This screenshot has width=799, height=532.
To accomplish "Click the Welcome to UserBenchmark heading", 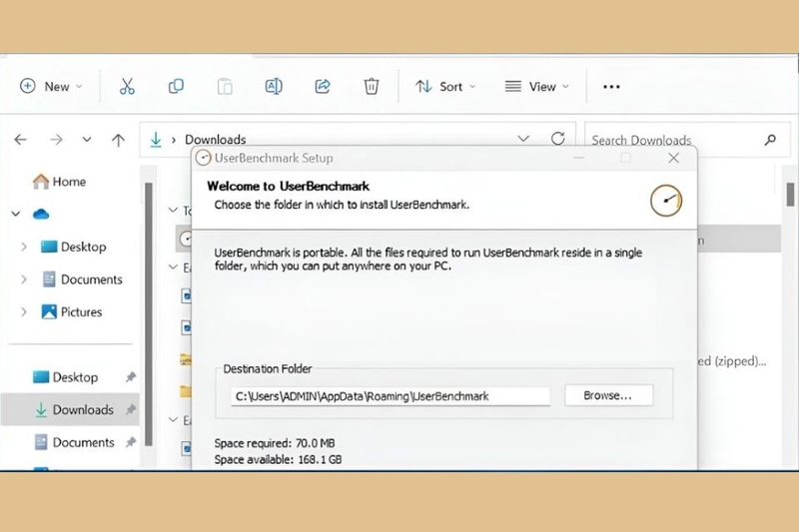I will (288, 186).
